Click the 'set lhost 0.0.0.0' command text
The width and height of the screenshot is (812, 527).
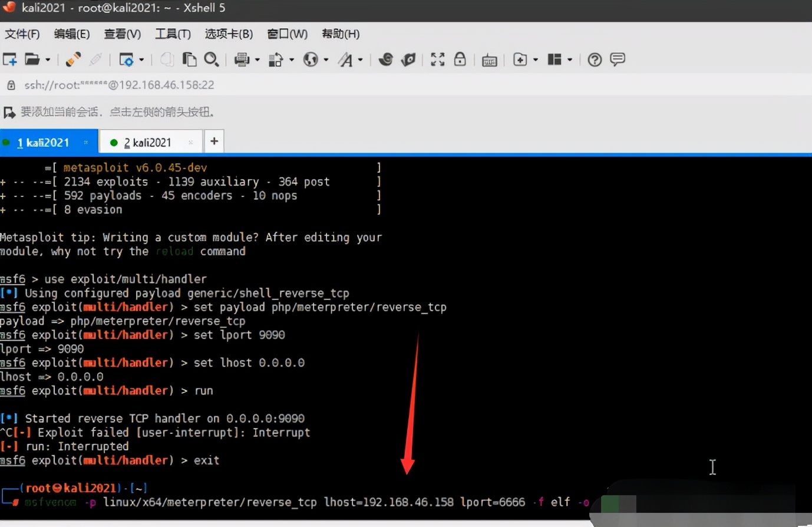tap(249, 363)
